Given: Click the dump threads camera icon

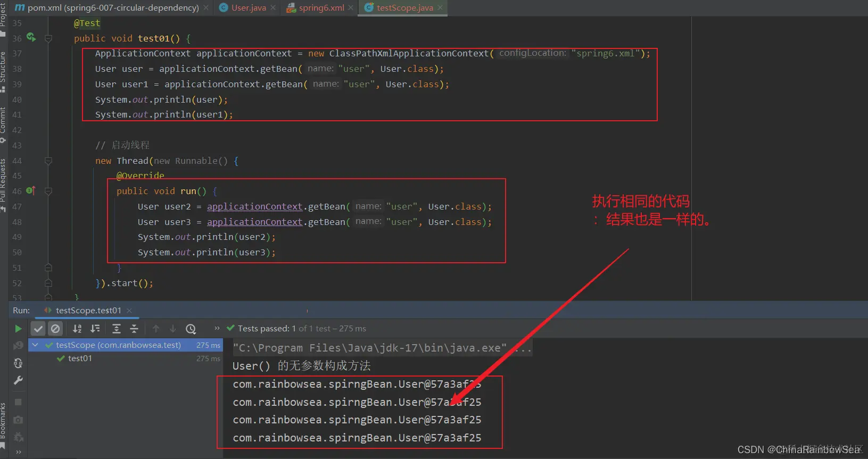Looking at the screenshot, I should 18,420.
